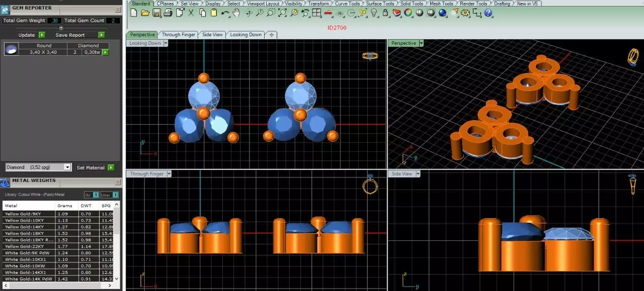Print using the printer icon
The image size is (644, 291).
[x=168, y=13]
